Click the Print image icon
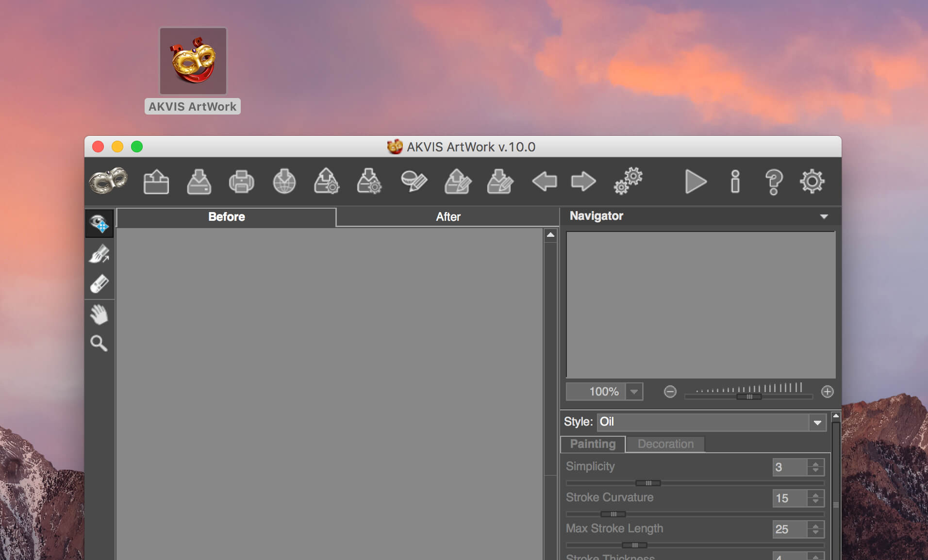928x560 pixels. [x=241, y=182]
